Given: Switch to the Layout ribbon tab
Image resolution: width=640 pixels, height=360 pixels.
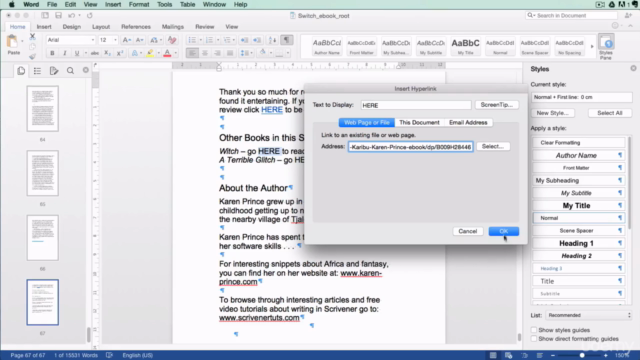Looking at the screenshot, I should tap(101, 27).
